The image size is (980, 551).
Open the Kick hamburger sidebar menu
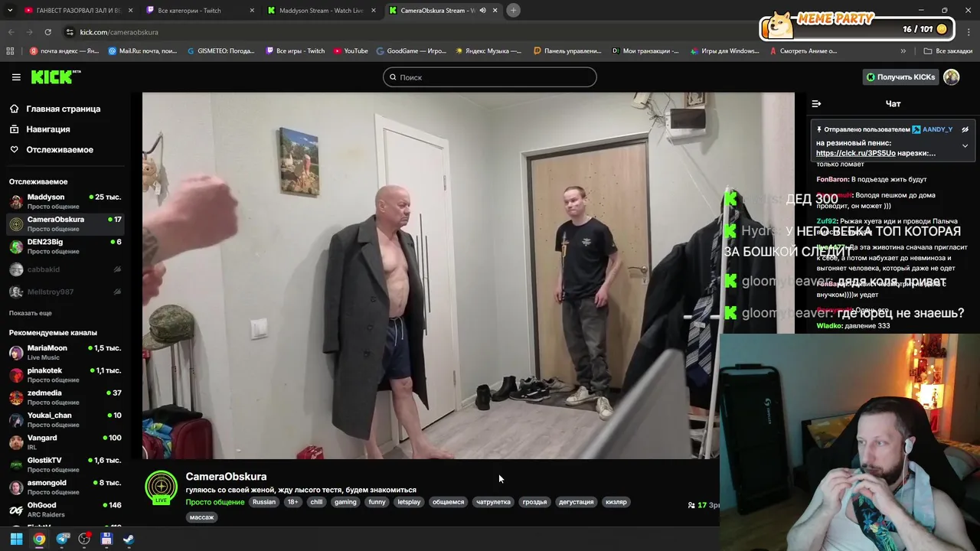pos(16,77)
